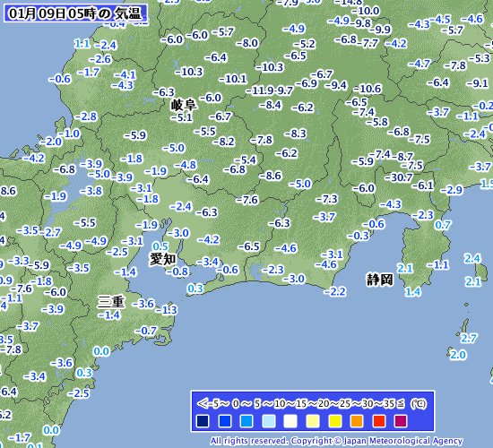Viewport: 493px width, 448px height.
Task: Click the 愛知 prefecture label
Action: coord(162,259)
